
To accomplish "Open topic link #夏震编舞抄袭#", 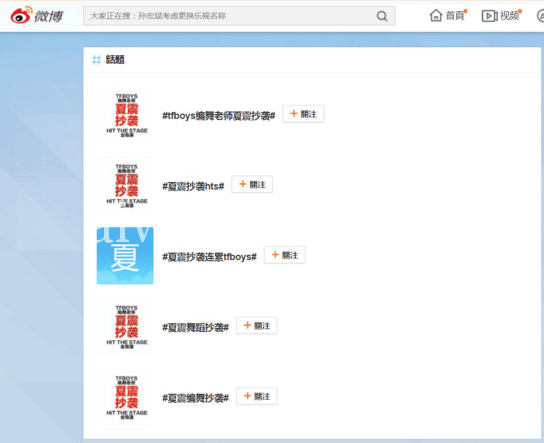I will [196, 398].
